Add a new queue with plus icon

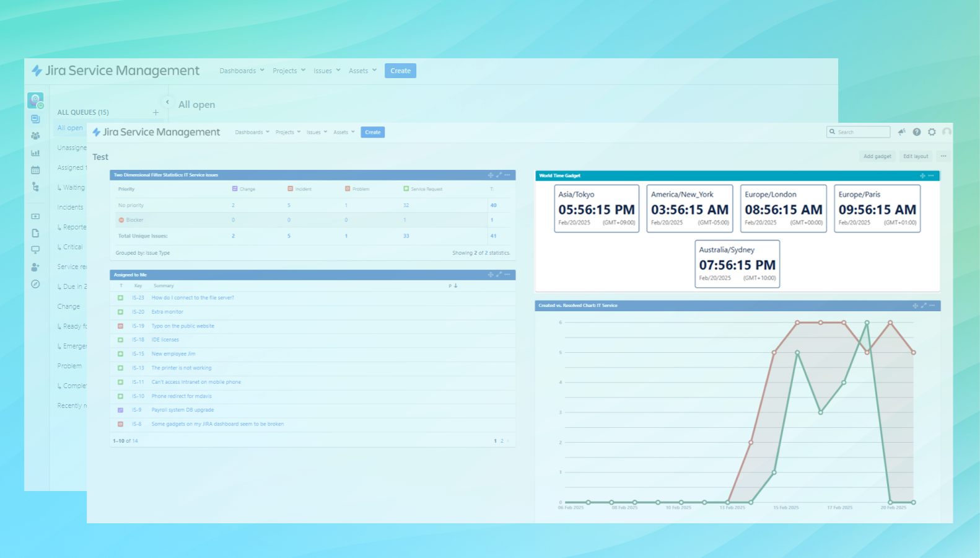[x=155, y=113]
